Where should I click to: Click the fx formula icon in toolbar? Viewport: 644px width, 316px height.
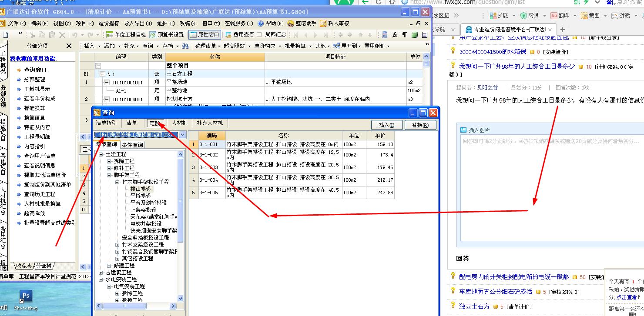[395, 35]
